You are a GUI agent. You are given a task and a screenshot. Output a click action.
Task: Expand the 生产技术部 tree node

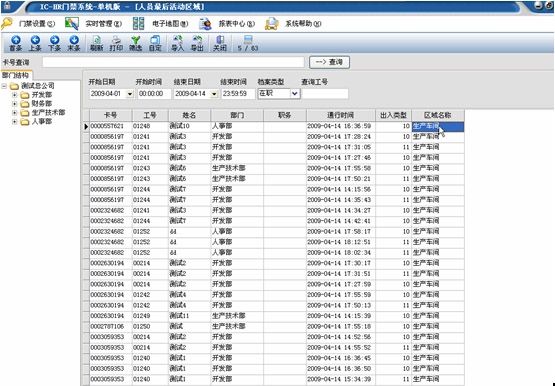[15, 113]
